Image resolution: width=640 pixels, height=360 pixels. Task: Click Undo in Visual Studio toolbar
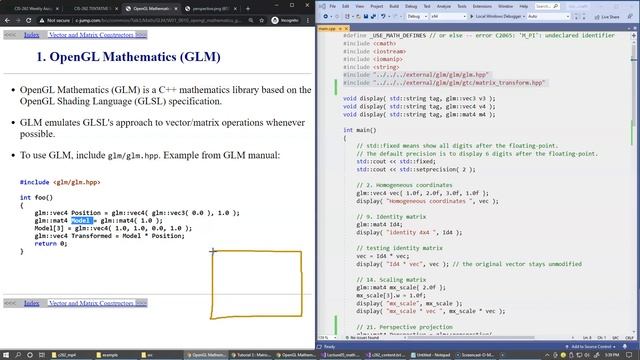tap(383, 16)
